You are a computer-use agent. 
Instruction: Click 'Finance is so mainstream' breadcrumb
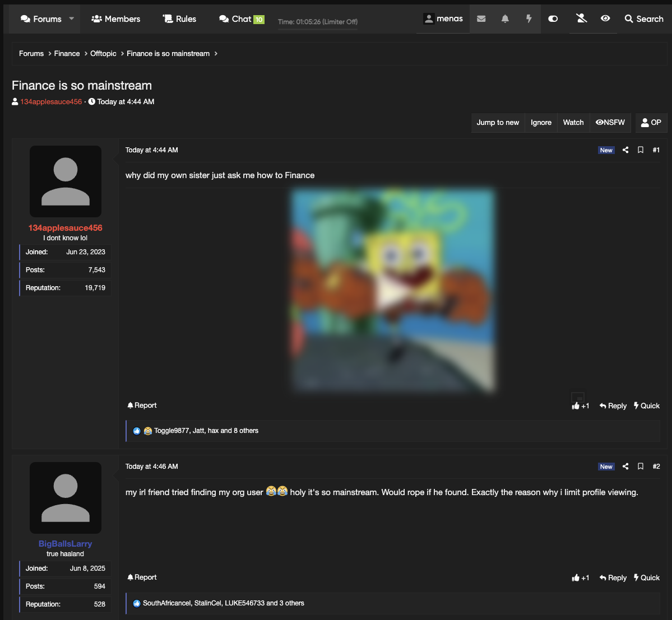click(168, 54)
